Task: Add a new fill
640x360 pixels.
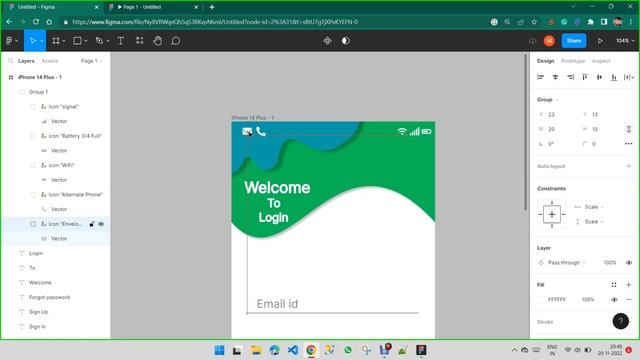Action: tap(629, 285)
